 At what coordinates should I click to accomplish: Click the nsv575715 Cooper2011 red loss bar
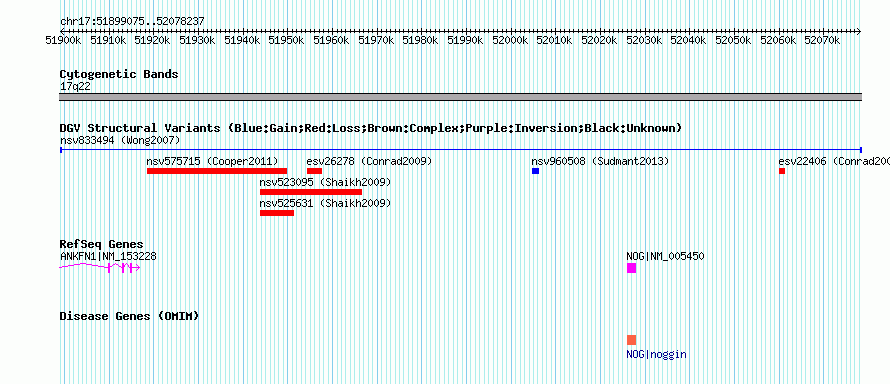point(217,171)
